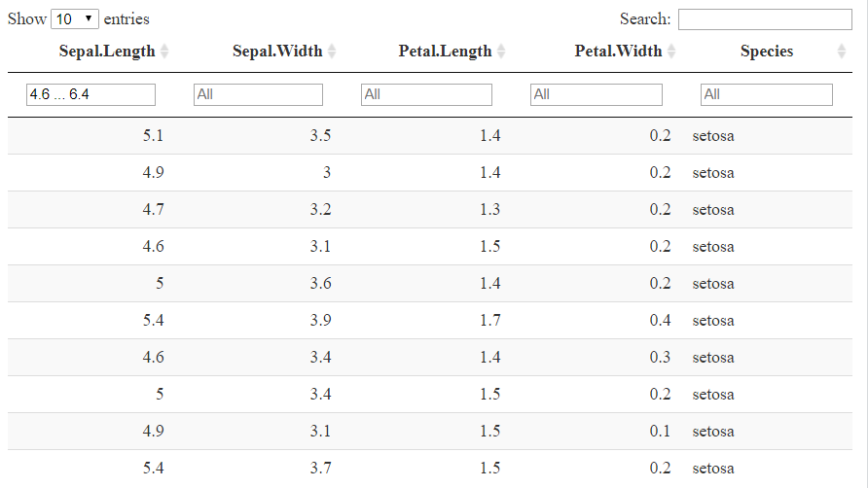Image resolution: width=868 pixels, height=488 pixels.
Task: Click the Sepal.Width filter field
Action: [258, 94]
